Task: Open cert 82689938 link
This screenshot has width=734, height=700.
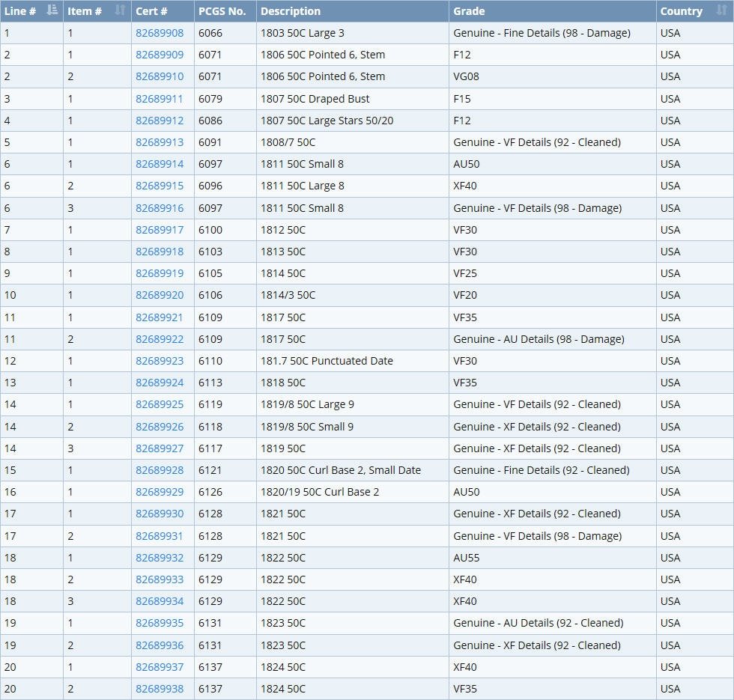Action: click(x=160, y=689)
